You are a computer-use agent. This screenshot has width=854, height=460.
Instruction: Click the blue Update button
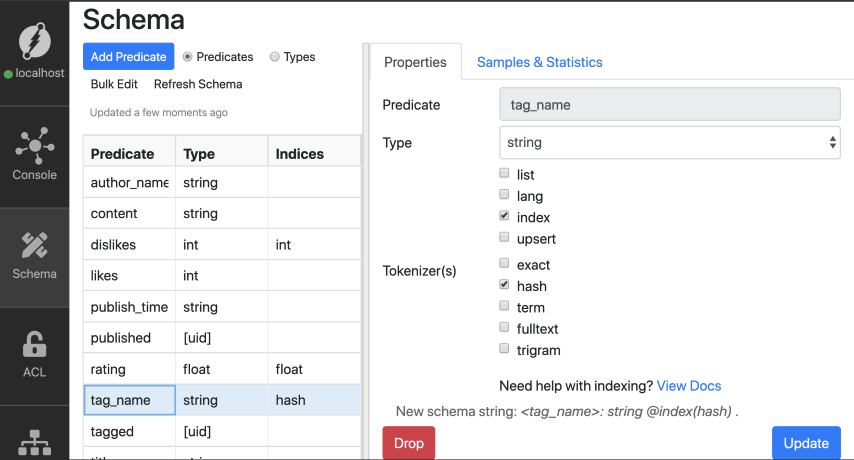(x=805, y=443)
